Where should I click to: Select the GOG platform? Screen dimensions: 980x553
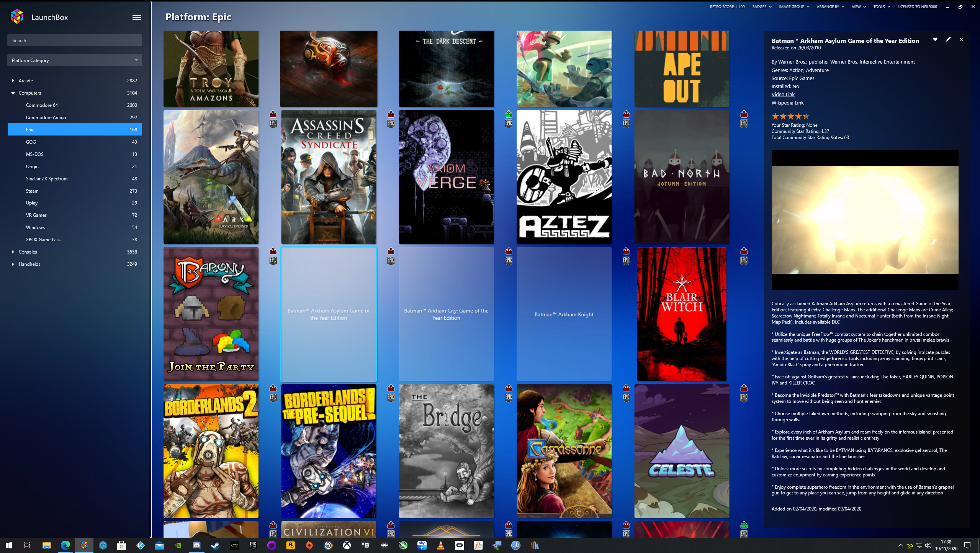(75, 142)
